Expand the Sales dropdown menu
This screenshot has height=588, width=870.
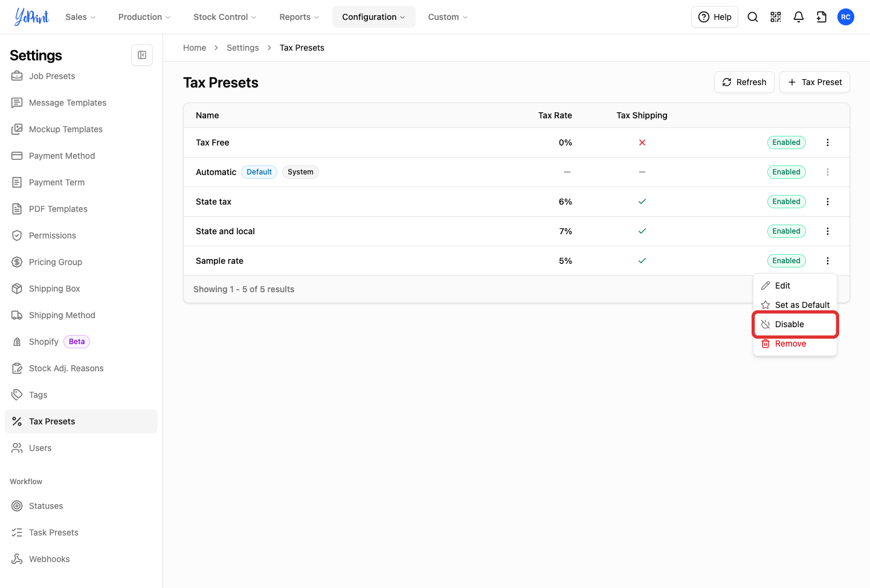coord(80,17)
